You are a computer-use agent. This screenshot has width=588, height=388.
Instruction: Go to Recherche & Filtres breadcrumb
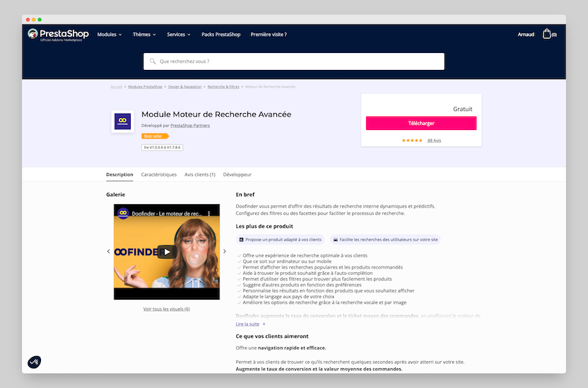coord(223,87)
